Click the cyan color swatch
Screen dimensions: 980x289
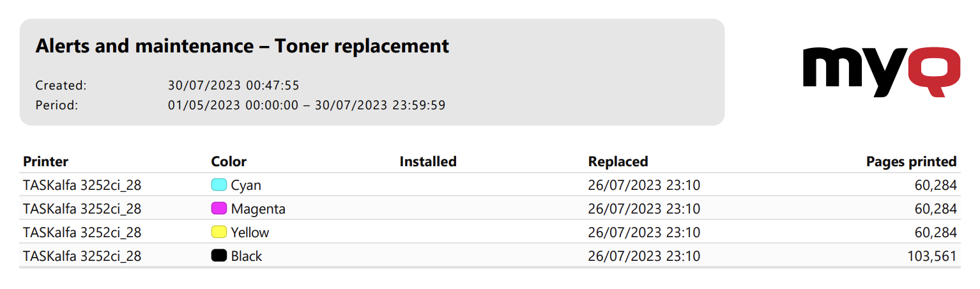[x=219, y=185]
